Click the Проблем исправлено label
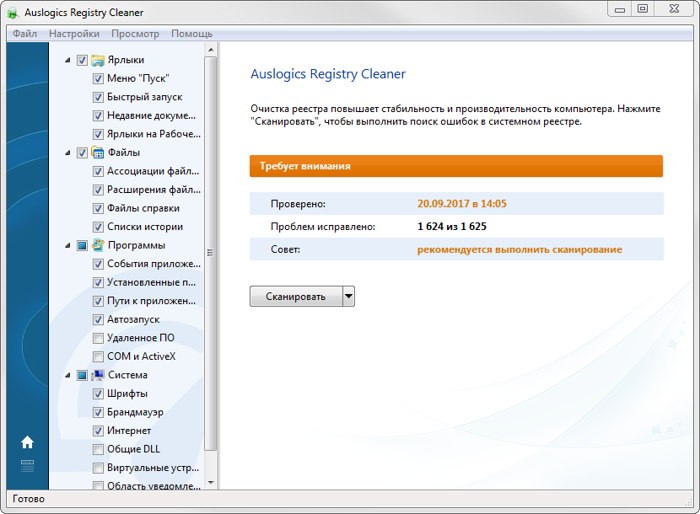Screen dimensions: 700x514 point(323,227)
